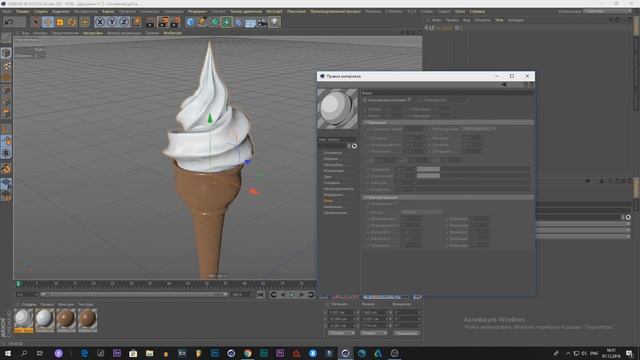
Task: Click Применить in the coordinates panel
Action: point(407,333)
